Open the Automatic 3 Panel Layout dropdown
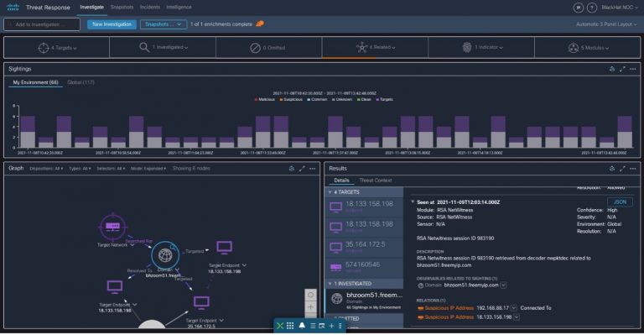This screenshot has width=644, height=335. pos(606,24)
